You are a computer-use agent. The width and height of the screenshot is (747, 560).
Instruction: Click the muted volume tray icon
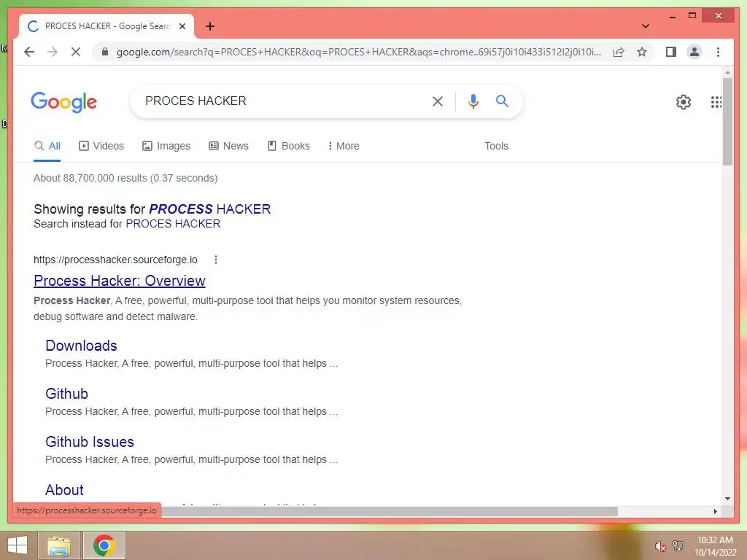(x=659, y=546)
